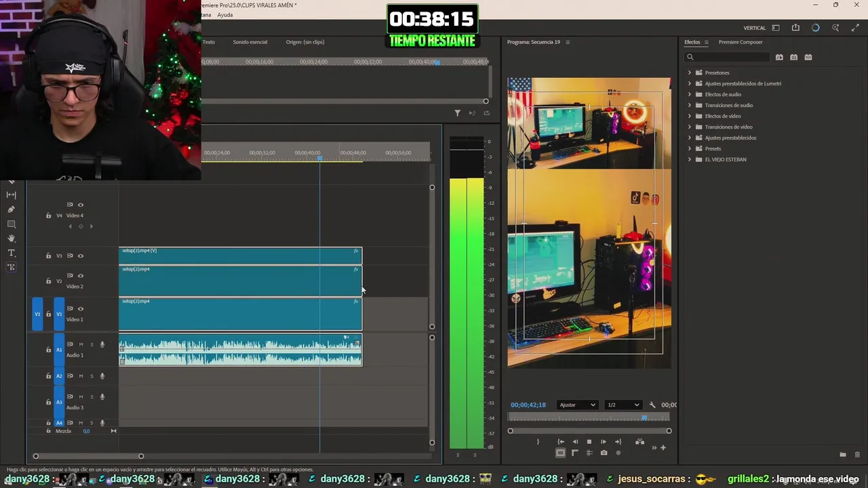Viewport: 868px width, 488px height.
Task: Click the Mark In button in Program monitor
Action: pos(538,442)
